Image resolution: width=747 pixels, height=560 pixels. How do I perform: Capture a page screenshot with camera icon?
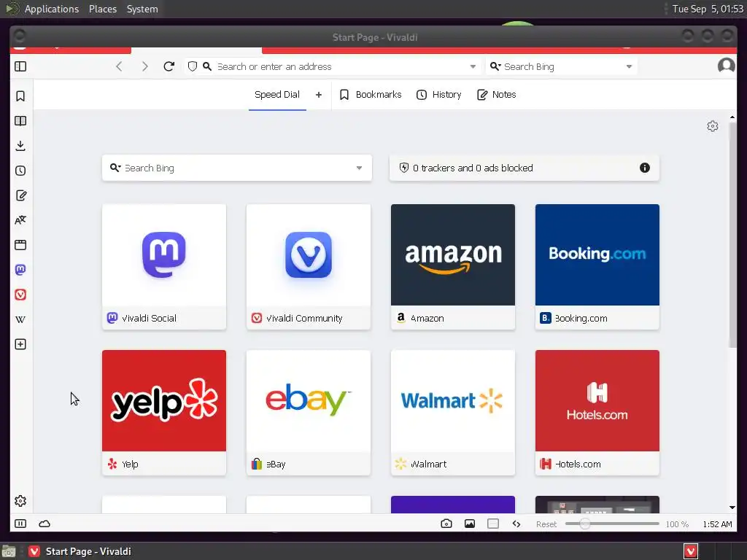pyautogui.click(x=446, y=524)
